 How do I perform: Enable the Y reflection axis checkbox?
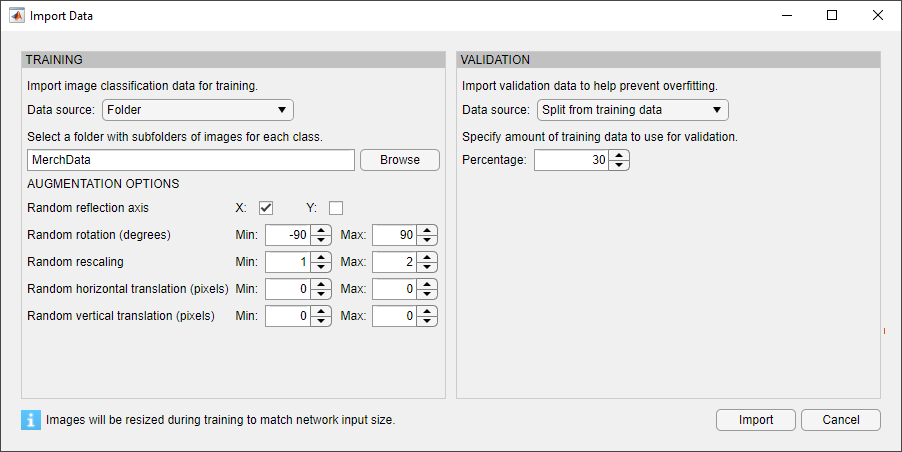click(336, 208)
